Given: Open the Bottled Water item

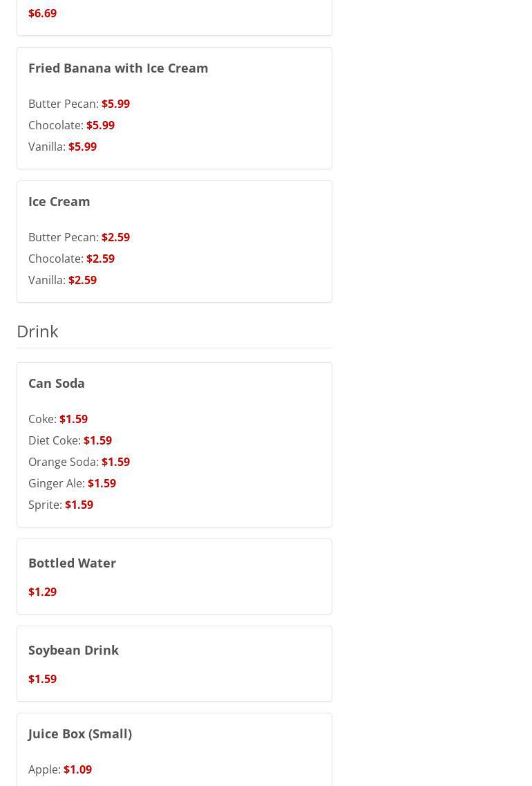Looking at the screenshot, I should (x=72, y=563).
